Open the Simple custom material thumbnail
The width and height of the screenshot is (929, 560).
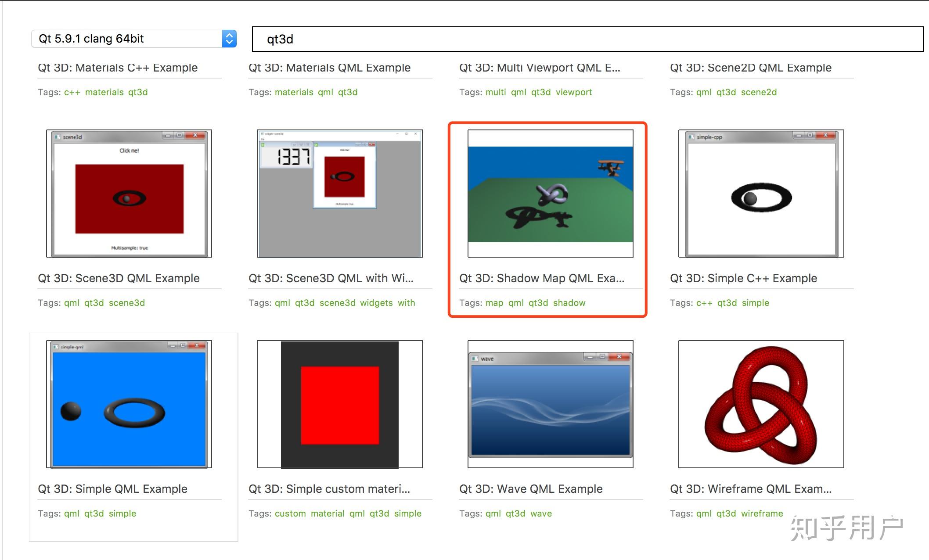tap(340, 404)
